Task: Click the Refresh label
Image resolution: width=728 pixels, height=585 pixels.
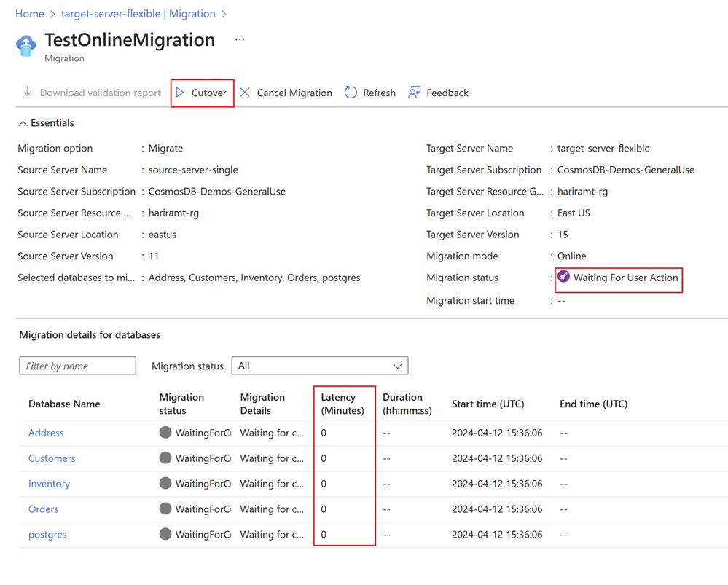Action: (380, 93)
